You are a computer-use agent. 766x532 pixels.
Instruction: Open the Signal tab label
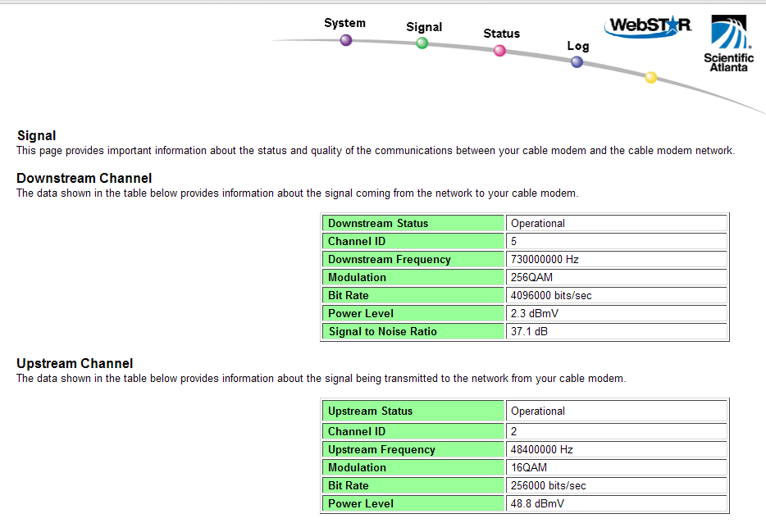(424, 27)
